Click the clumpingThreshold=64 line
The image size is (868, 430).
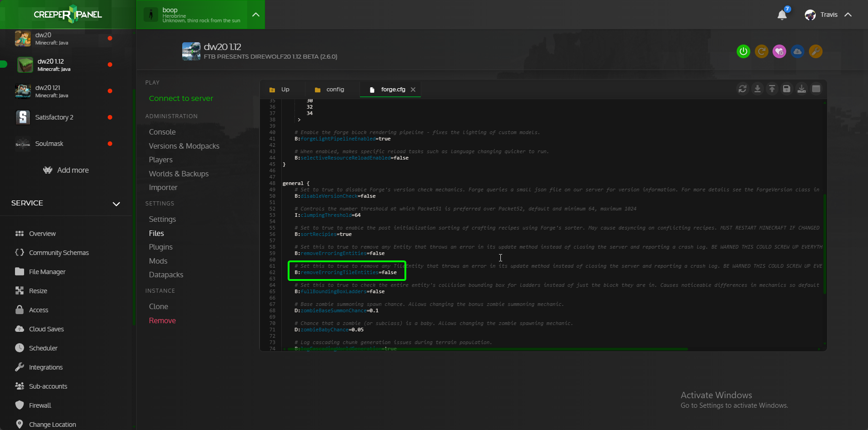(x=328, y=215)
